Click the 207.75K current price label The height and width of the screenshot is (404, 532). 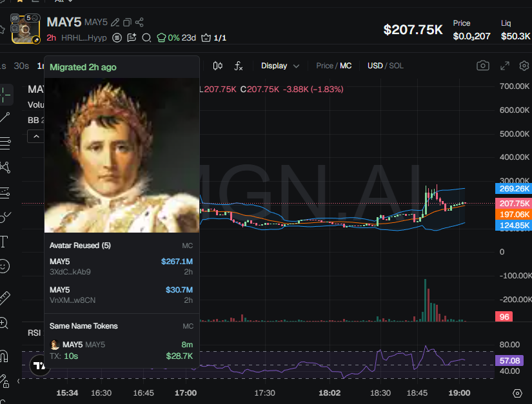[x=514, y=204]
